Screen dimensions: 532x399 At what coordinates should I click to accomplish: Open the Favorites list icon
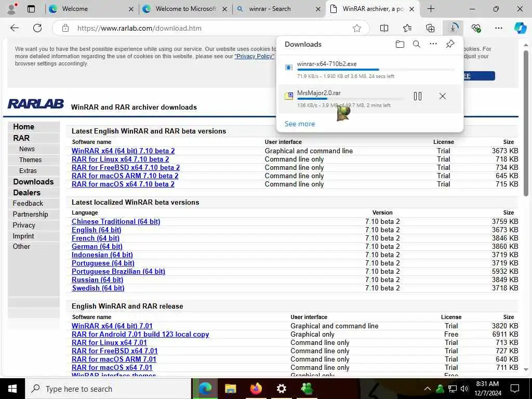click(407, 28)
